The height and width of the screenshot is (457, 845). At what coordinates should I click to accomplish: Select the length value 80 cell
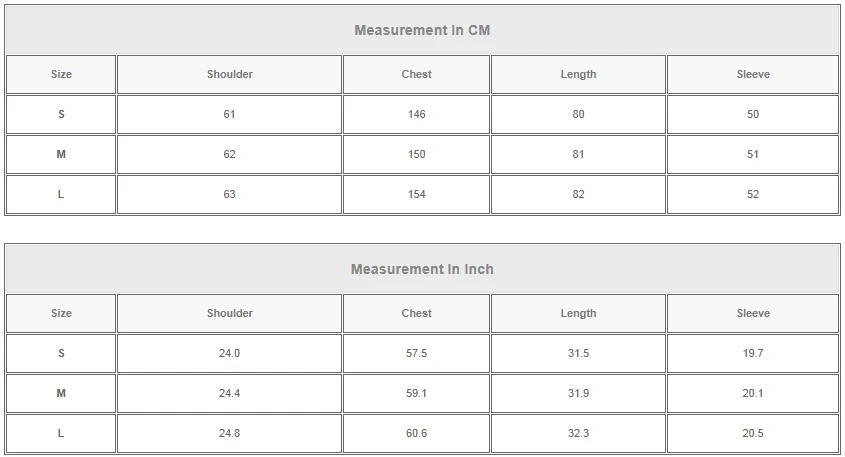click(578, 114)
